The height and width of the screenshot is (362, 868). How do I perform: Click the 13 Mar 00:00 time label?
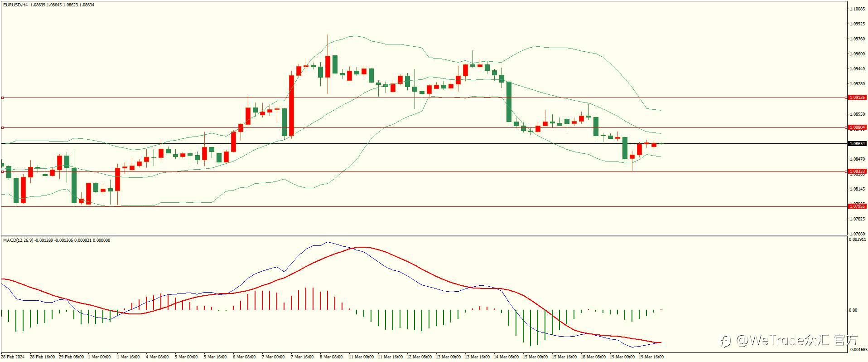448,357
